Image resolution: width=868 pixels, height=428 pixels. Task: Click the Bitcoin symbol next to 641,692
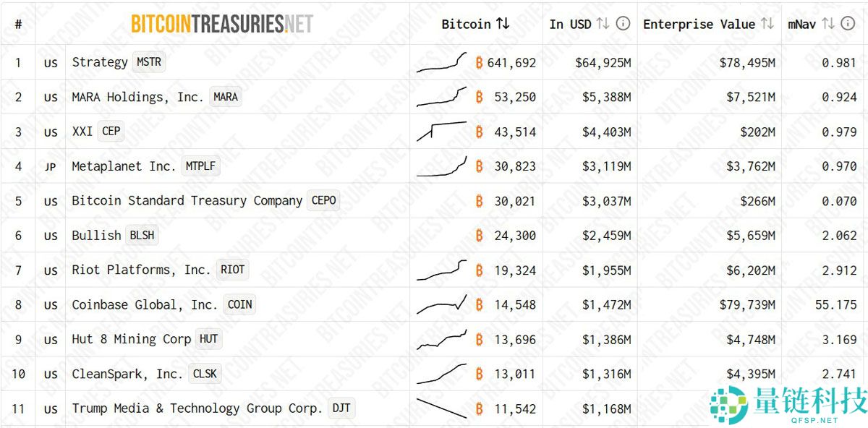pyautogui.click(x=478, y=63)
